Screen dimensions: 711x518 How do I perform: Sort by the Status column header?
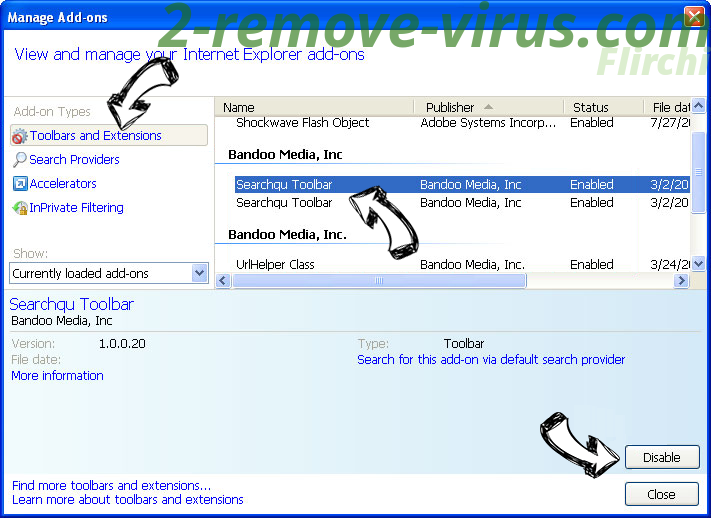(603, 108)
